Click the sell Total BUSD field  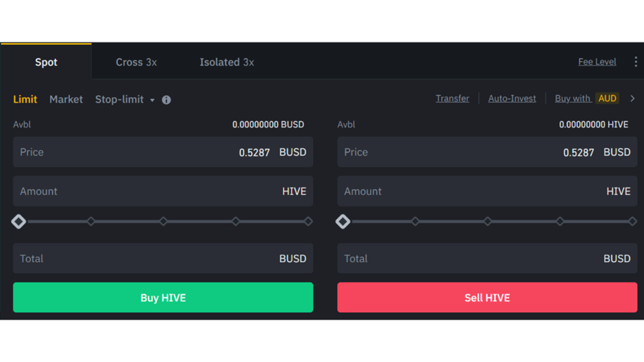[x=487, y=259]
